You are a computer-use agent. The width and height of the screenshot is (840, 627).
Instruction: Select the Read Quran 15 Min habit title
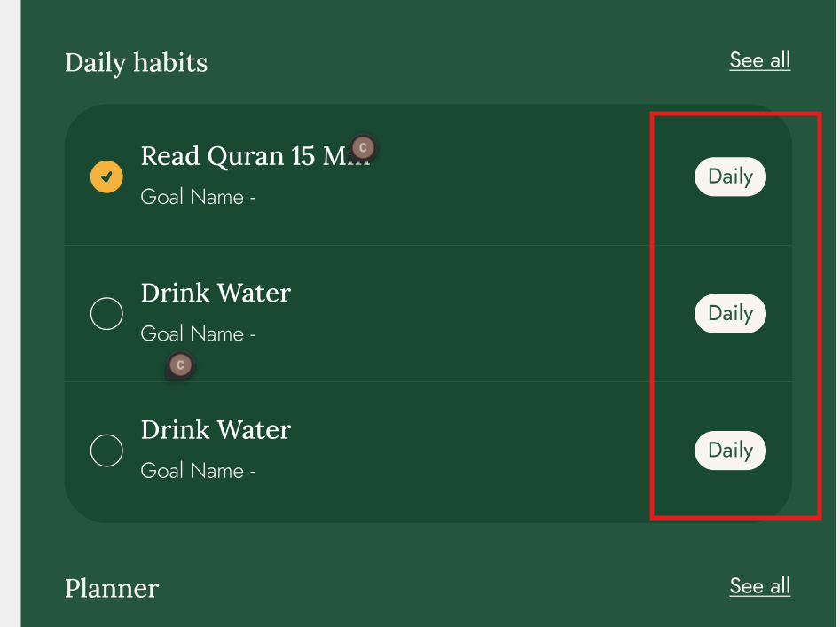(239, 156)
